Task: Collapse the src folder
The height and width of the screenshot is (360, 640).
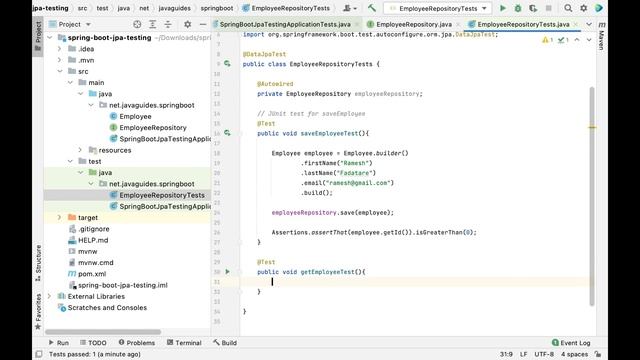Action: click(60, 71)
